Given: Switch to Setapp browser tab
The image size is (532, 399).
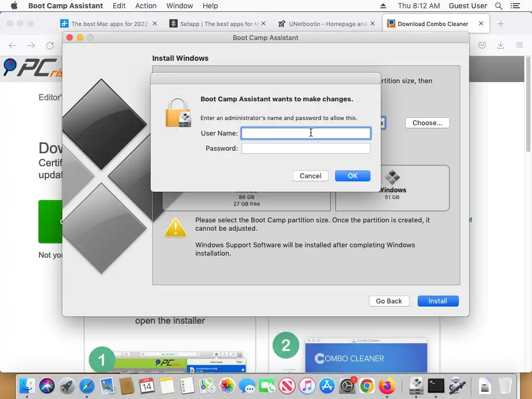Looking at the screenshot, I should [x=219, y=24].
